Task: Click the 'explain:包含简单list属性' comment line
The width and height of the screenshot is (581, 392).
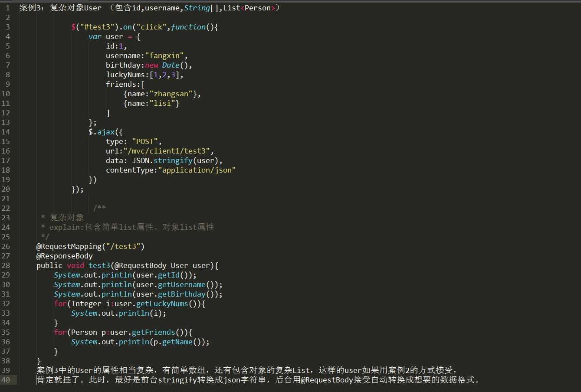Action: click(127, 227)
